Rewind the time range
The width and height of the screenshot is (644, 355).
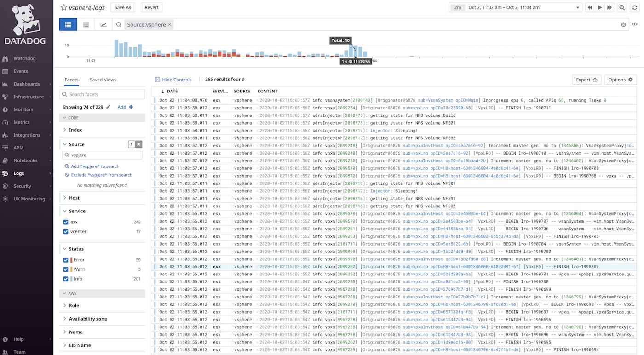click(x=590, y=7)
